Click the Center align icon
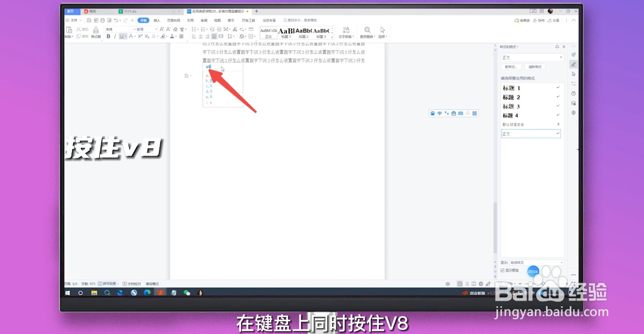The height and width of the screenshot is (334, 644). [200, 36]
